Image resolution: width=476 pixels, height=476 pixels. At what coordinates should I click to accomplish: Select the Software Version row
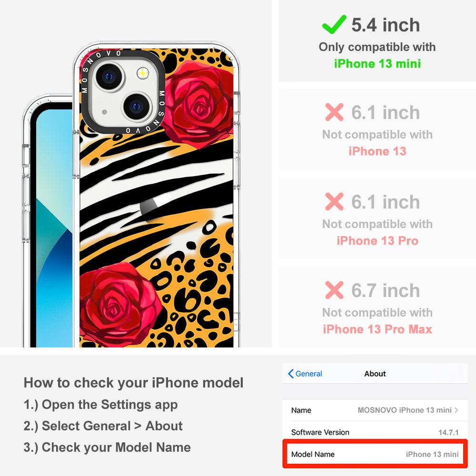point(375,432)
